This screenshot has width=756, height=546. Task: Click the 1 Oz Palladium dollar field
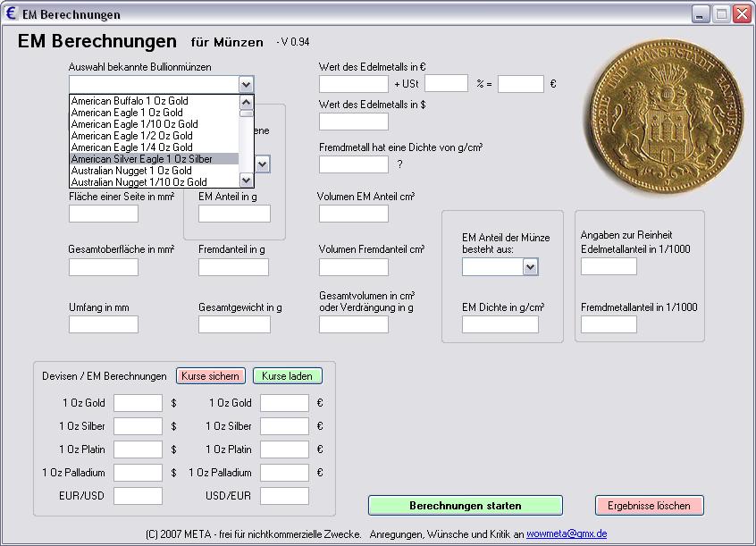point(138,472)
